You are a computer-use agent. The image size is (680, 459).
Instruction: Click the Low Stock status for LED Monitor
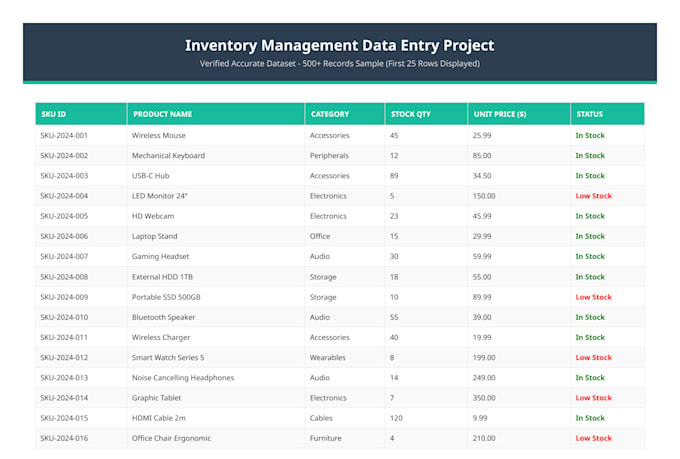(593, 196)
